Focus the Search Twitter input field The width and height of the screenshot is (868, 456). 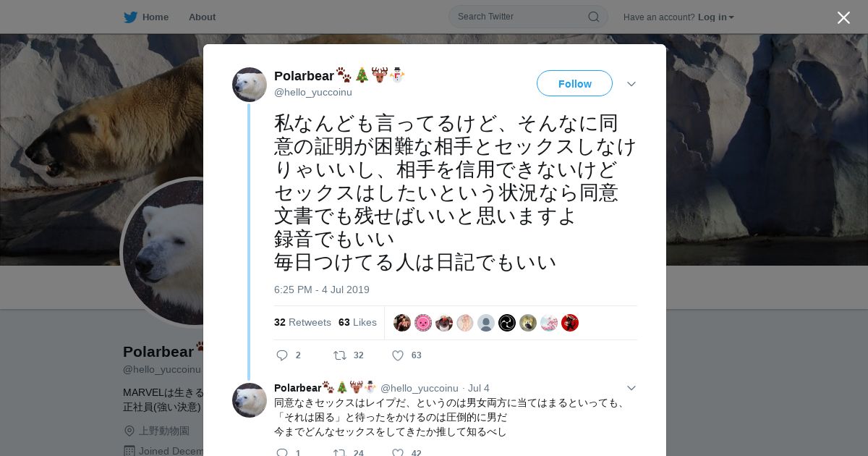click(521, 17)
